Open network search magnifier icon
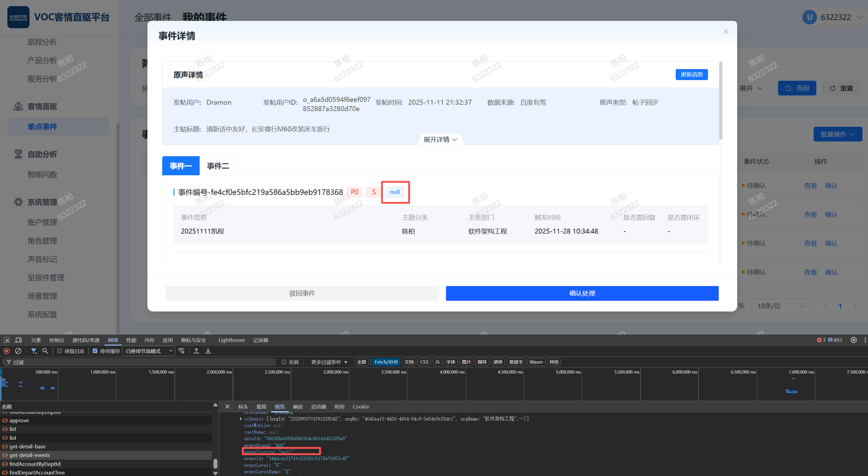868x476 pixels. [x=45, y=351]
